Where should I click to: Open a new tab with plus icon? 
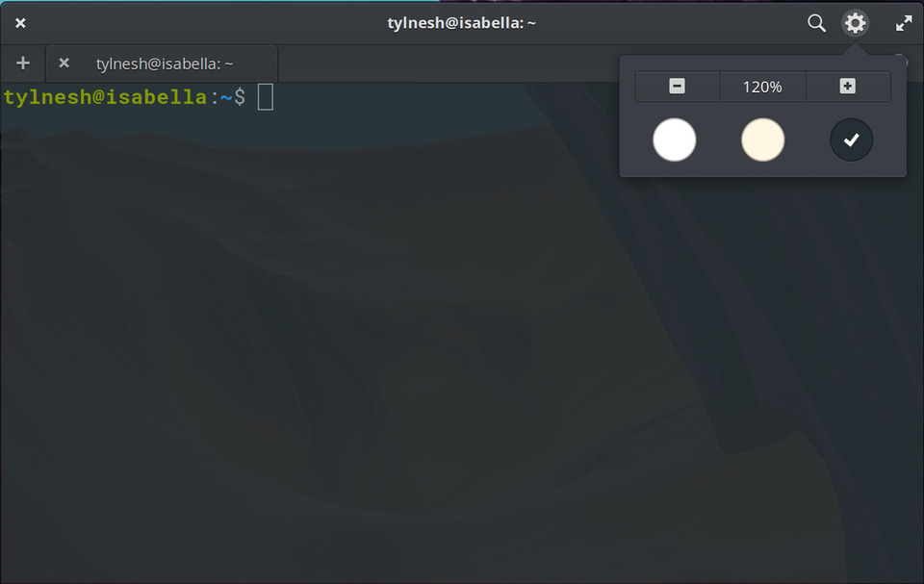(x=23, y=63)
